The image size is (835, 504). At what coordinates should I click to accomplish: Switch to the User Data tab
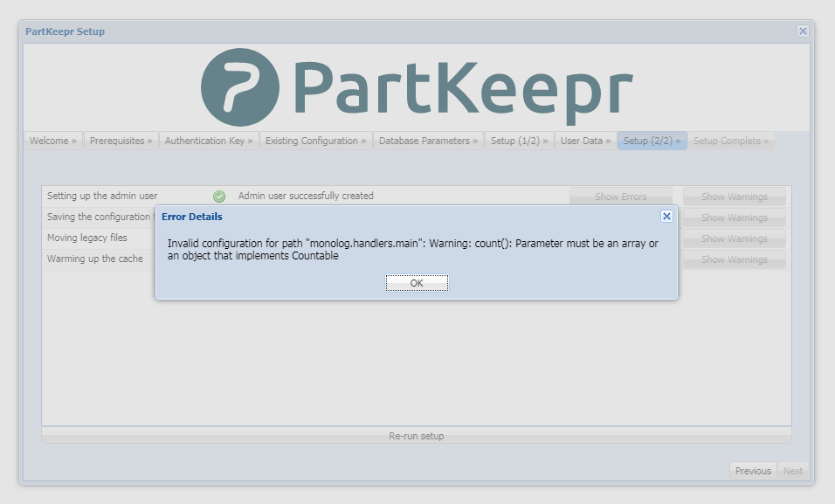[x=585, y=141]
